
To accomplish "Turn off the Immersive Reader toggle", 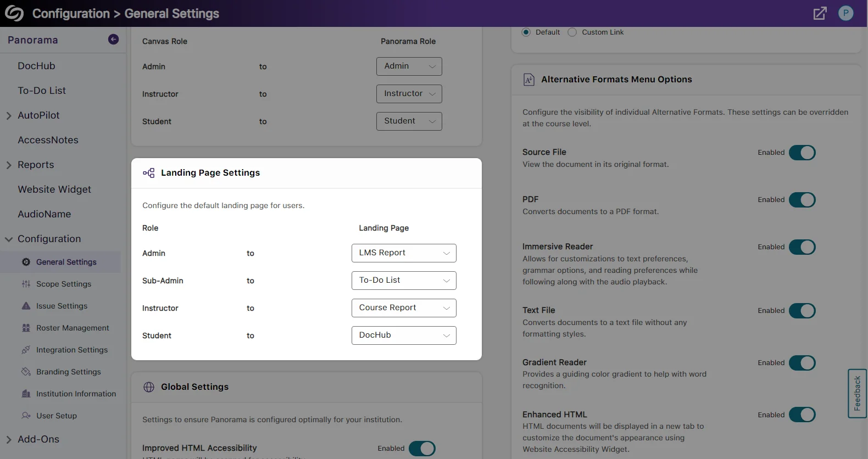I will coord(802,247).
